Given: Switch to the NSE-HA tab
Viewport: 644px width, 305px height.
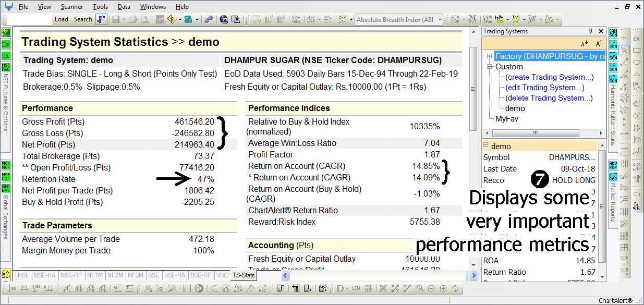Looking at the screenshot, I should (44, 275).
